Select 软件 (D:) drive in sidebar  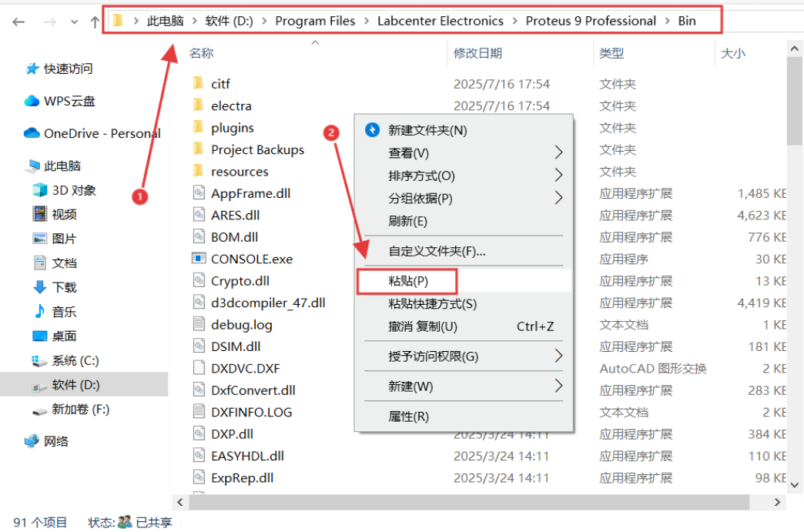tap(84, 384)
